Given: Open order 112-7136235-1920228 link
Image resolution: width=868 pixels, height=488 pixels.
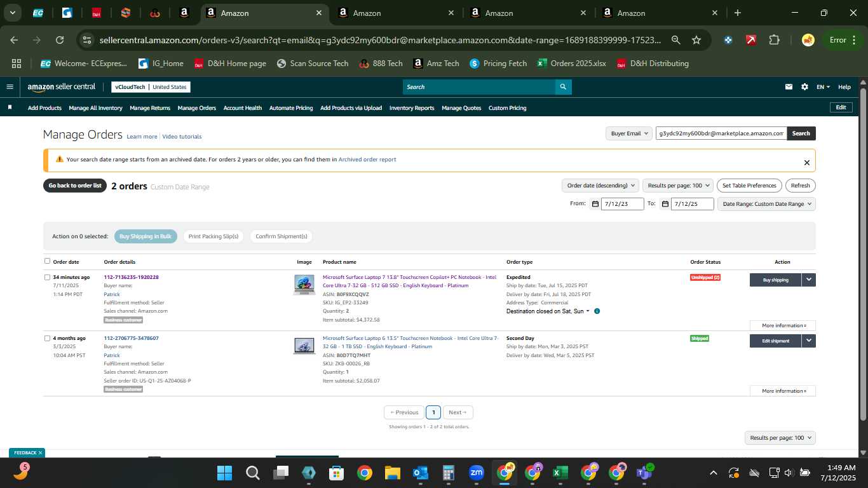Looking at the screenshot, I should 132,277.
